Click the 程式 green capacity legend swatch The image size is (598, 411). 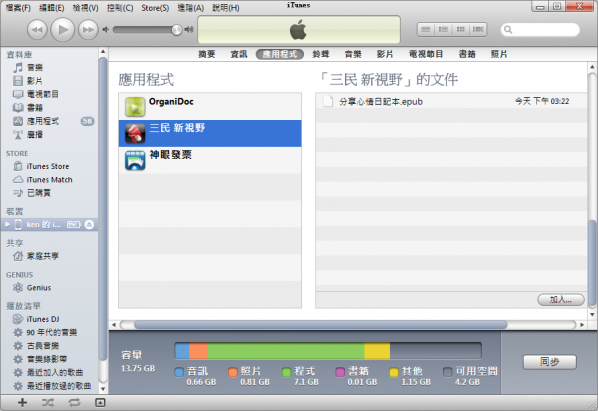[286, 372]
